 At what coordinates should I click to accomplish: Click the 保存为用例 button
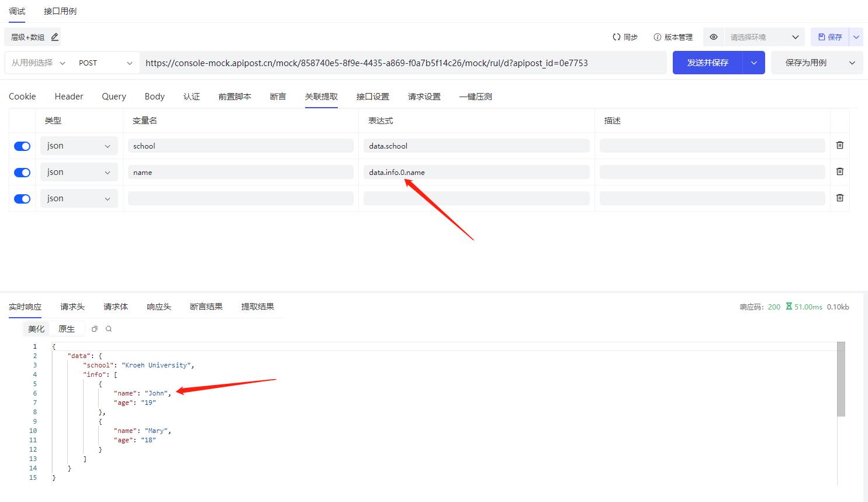coord(806,63)
